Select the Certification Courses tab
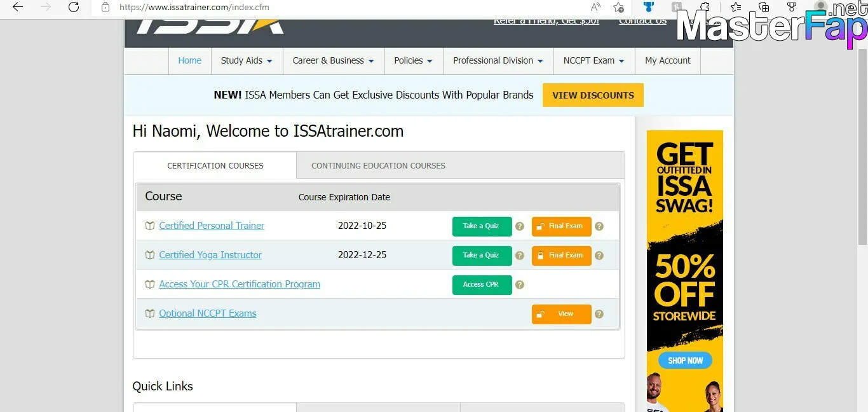The image size is (868, 412). (x=215, y=165)
